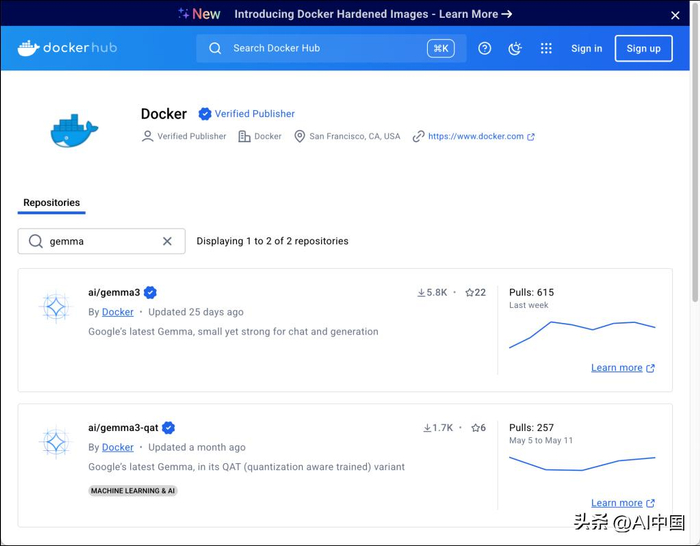Toggle dark mode moon icon
Viewport: 700px width, 546px height.
click(x=515, y=48)
